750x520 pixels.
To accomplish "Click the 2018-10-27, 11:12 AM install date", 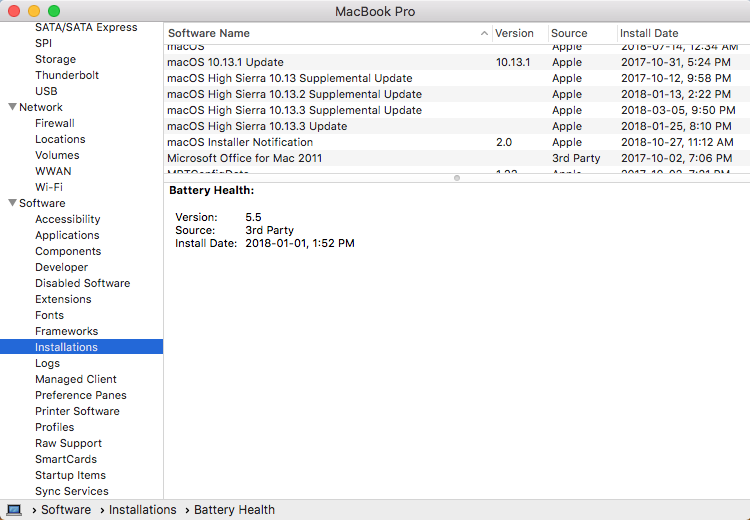I will (x=677, y=142).
